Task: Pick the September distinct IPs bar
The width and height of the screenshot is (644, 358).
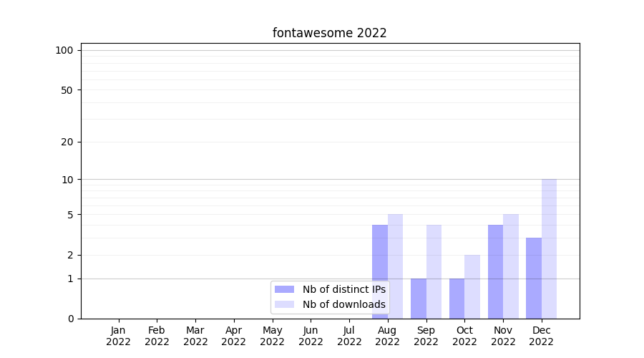Action: tap(418, 299)
